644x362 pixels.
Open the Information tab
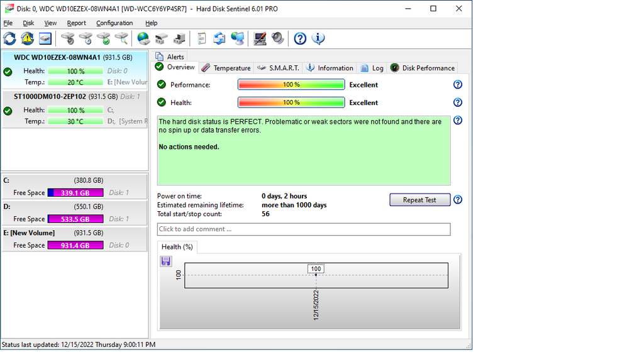point(330,68)
